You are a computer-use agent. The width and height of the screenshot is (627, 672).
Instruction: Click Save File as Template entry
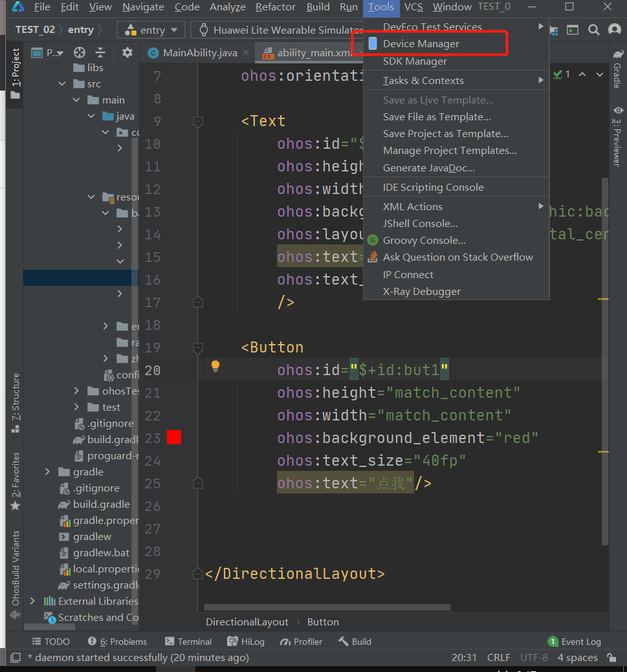coord(456,117)
